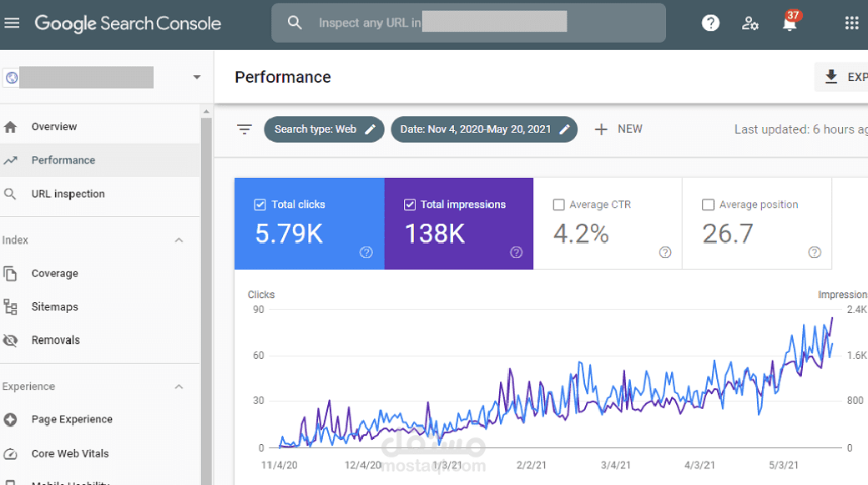Enable the Average position checkbox
868x485 pixels.
(708, 205)
